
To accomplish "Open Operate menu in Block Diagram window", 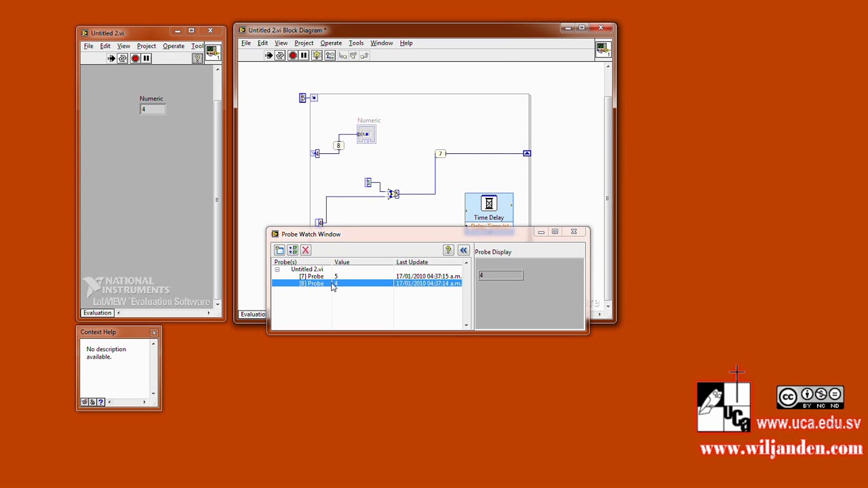I will coord(331,43).
